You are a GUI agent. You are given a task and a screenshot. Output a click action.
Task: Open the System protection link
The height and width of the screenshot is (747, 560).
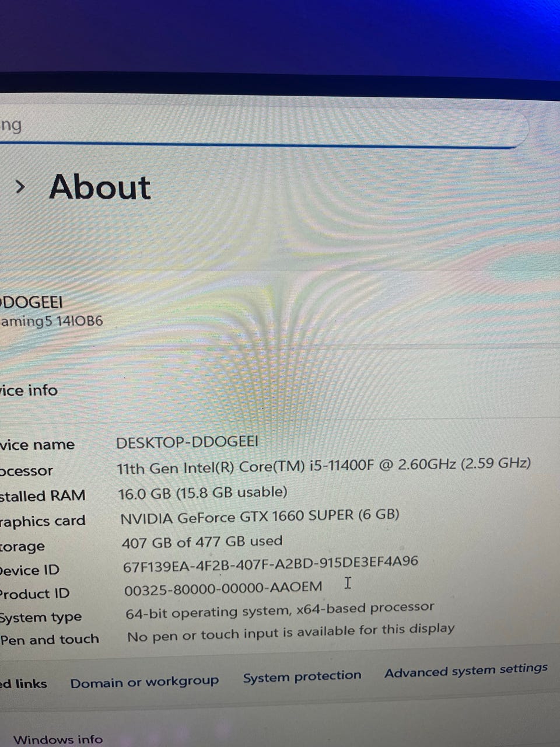click(x=302, y=677)
